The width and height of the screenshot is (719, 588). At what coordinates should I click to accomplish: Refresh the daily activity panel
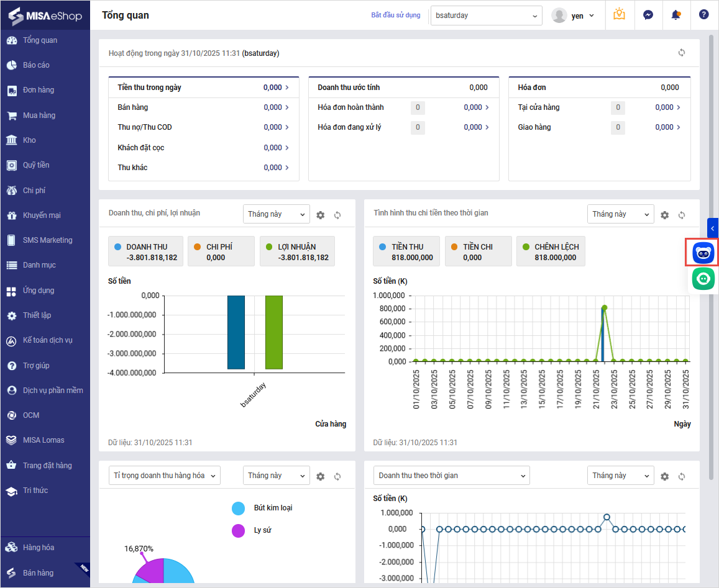tap(682, 53)
